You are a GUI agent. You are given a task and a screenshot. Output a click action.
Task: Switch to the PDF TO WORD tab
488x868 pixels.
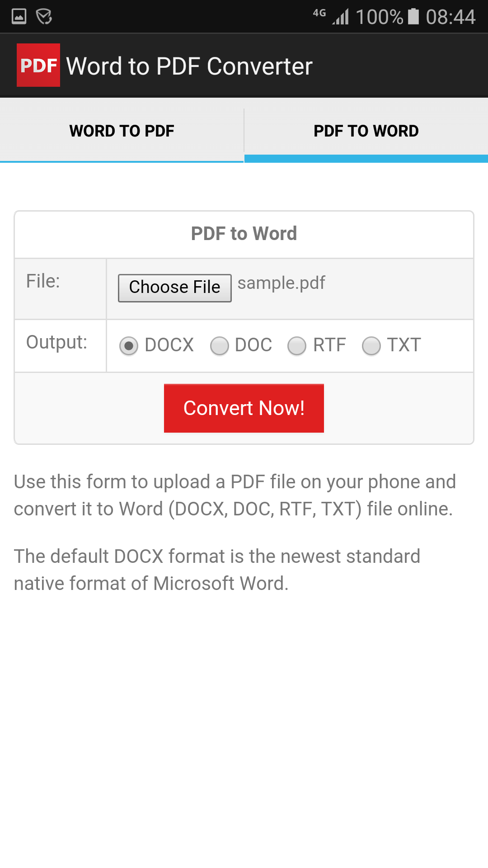[x=366, y=131]
